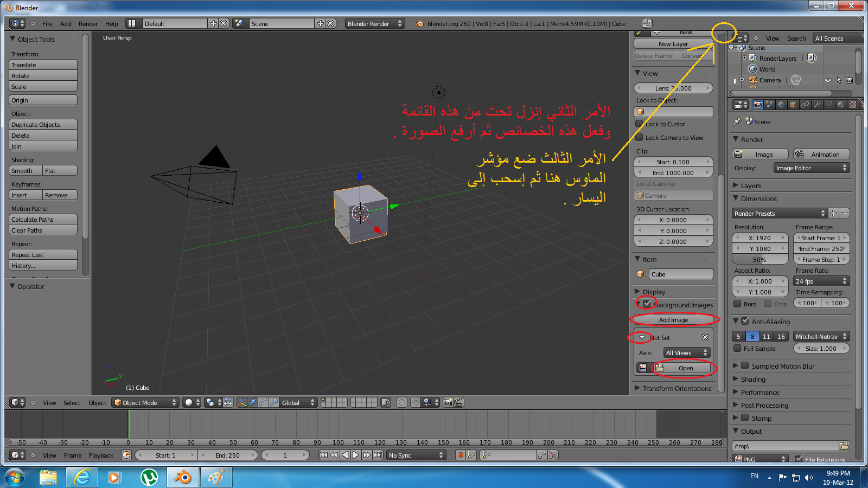Screen dimensions: 868x488
Task: Click the resolution percentage 50% slider
Action: 759,260
